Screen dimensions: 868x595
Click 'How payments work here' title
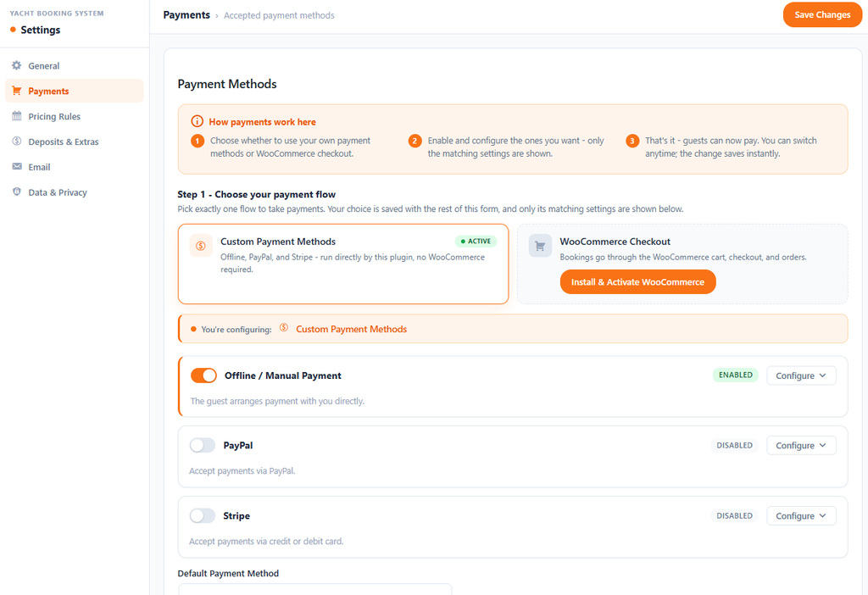[263, 122]
